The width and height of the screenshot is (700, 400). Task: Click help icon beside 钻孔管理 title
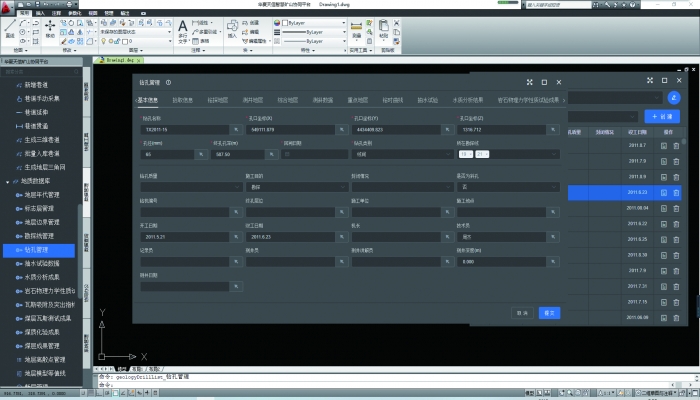point(169,82)
